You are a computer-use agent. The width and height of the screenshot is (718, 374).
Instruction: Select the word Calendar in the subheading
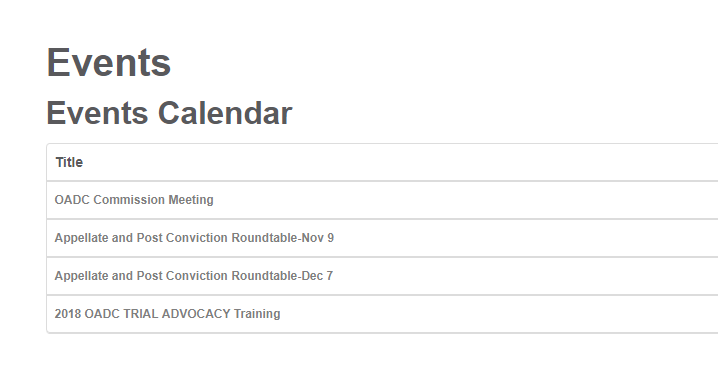tap(225, 113)
